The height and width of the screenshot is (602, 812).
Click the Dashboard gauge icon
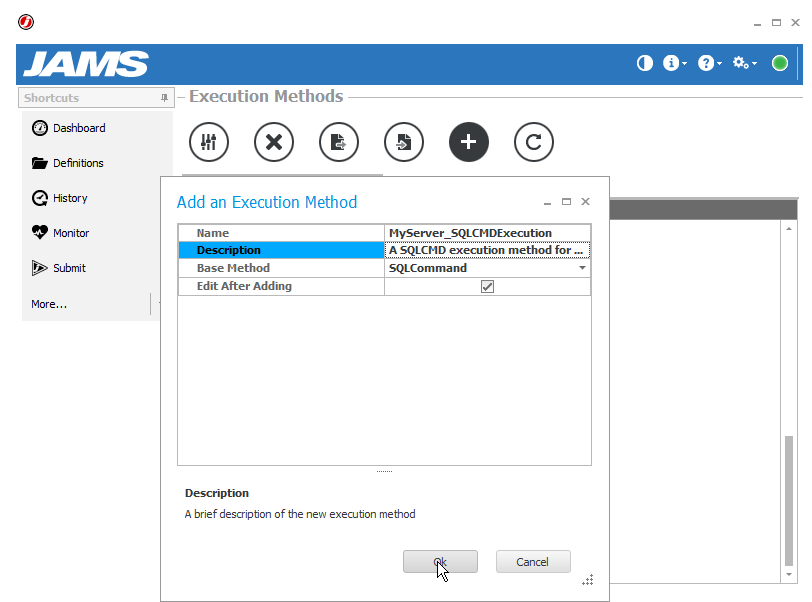click(40, 128)
